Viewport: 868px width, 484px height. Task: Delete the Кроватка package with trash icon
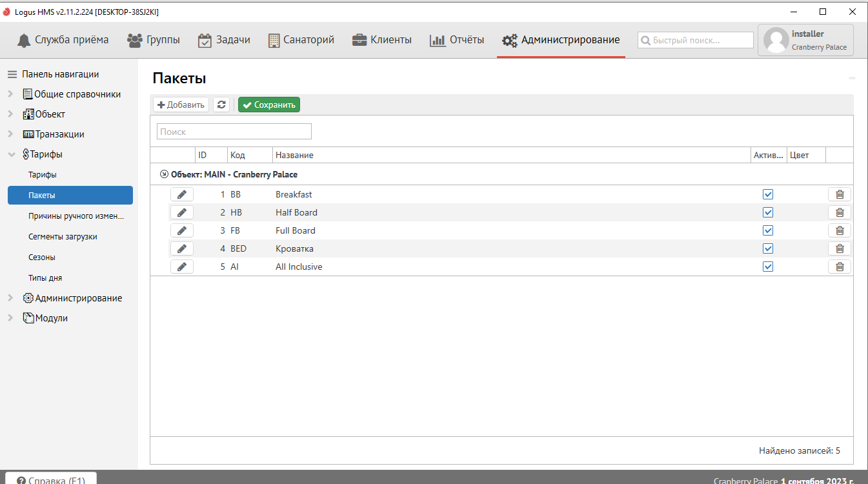(840, 248)
